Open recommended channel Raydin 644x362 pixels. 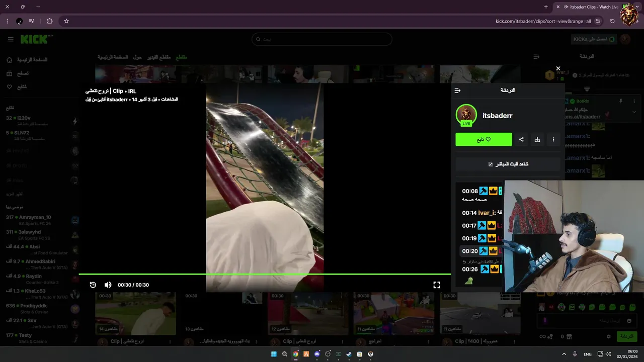(42, 279)
